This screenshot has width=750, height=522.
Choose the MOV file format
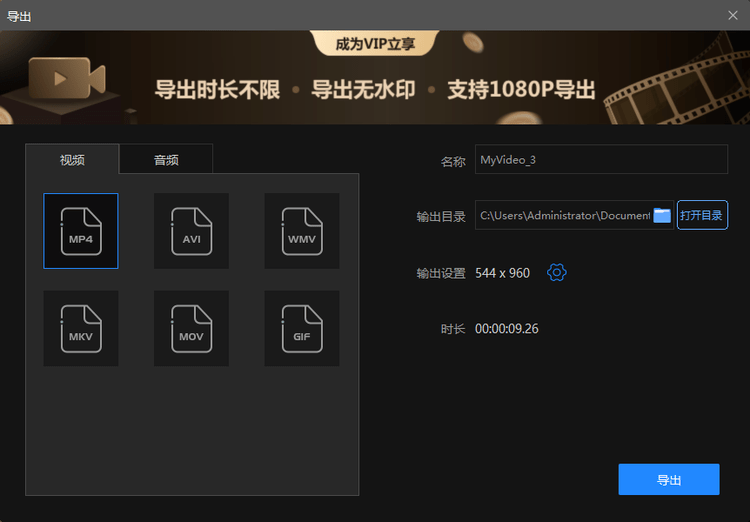click(x=191, y=328)
